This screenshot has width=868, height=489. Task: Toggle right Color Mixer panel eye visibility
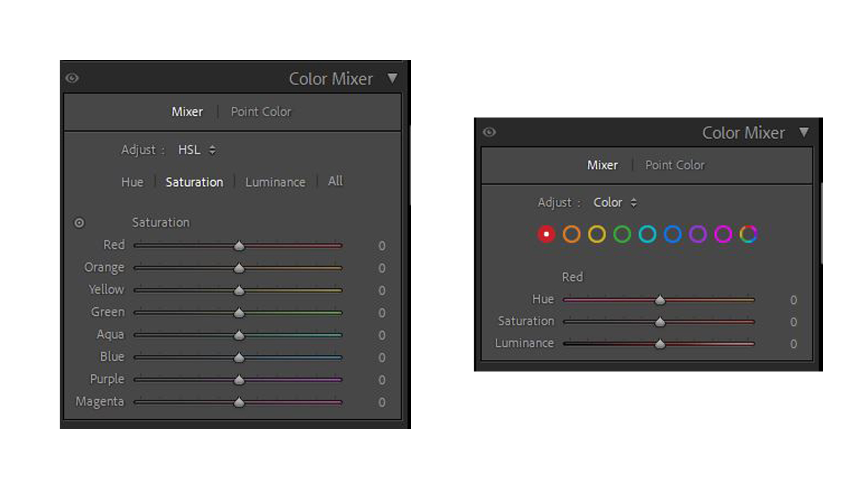(x=489, y=132)
